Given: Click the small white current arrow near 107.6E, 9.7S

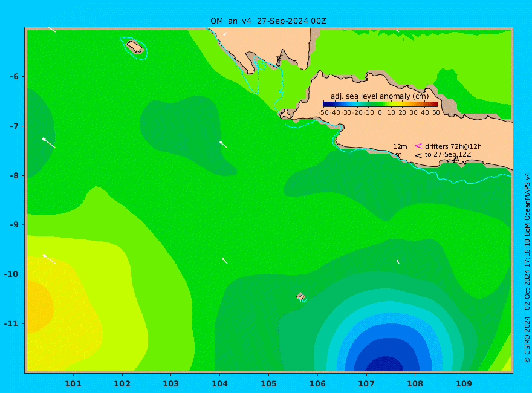Looking at the screenshot, I should point(398,262).
